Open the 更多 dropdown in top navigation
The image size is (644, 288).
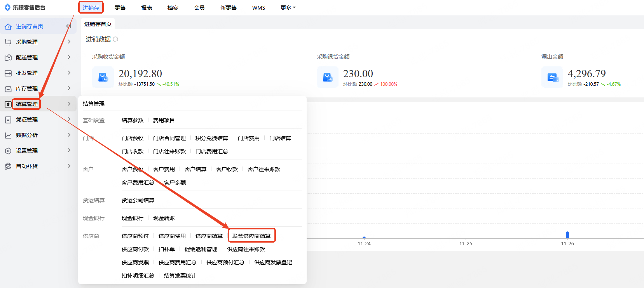[x=288, y=8]
